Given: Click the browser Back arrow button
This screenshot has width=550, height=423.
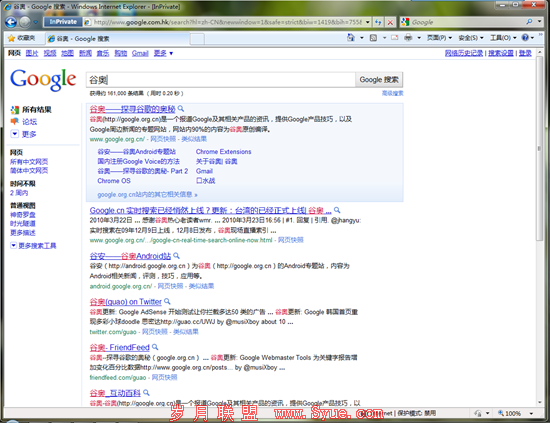Looking at the screenshot, I should (11, 22).
